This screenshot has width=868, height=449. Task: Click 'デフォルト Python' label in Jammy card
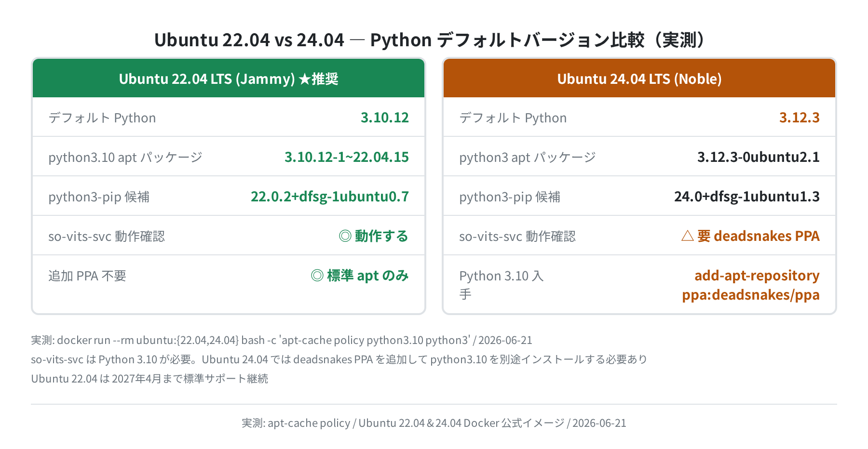click(102, 118)
